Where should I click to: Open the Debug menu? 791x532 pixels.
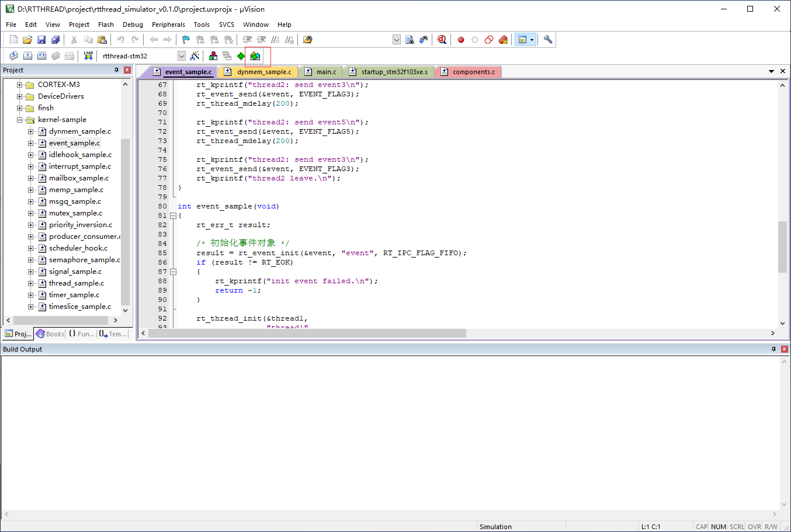[x=133, y=25]
